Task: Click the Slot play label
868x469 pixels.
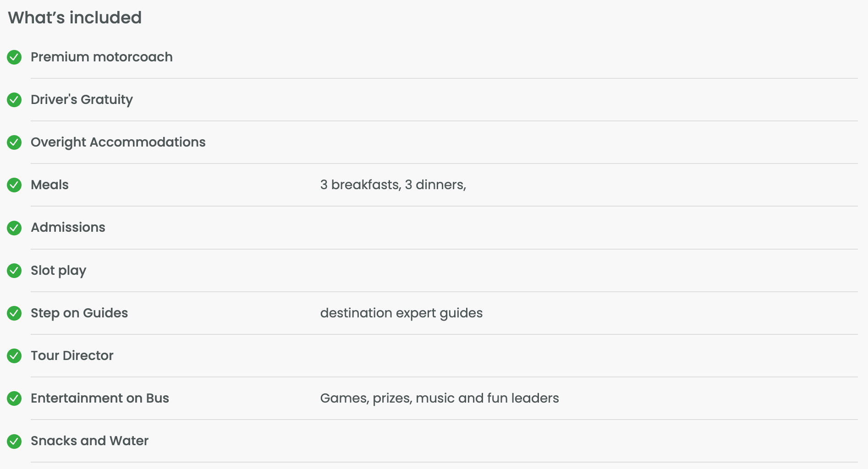Action: 58,271
